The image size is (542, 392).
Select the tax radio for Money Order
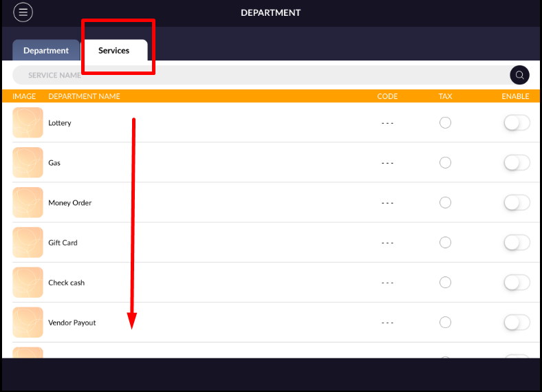click(x=445, y=203)
